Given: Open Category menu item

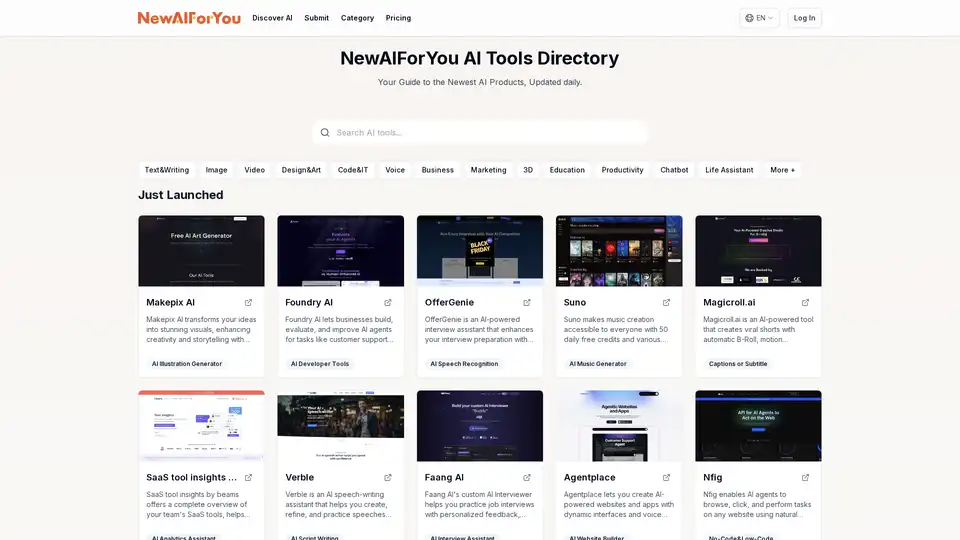Looking at the screenshot, I should pos(358,18).
